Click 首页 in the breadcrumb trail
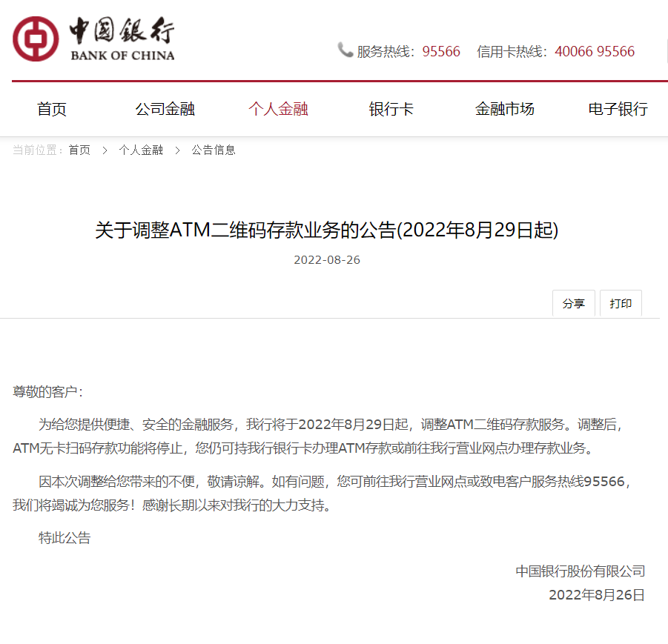The image size is (668, 644). tap(79, 150)
